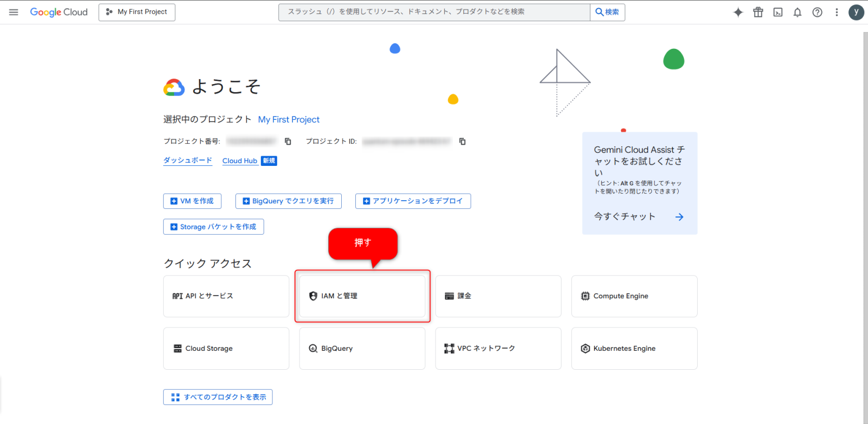Click the VM を作成 button
The width and height of the screenshot is (868, 424).
(x=192, y=201)
